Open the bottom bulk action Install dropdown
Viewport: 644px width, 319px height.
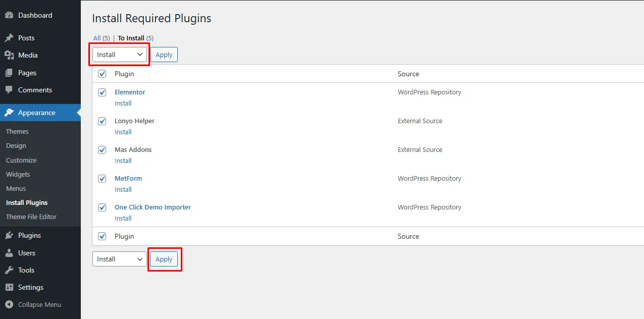120,259
